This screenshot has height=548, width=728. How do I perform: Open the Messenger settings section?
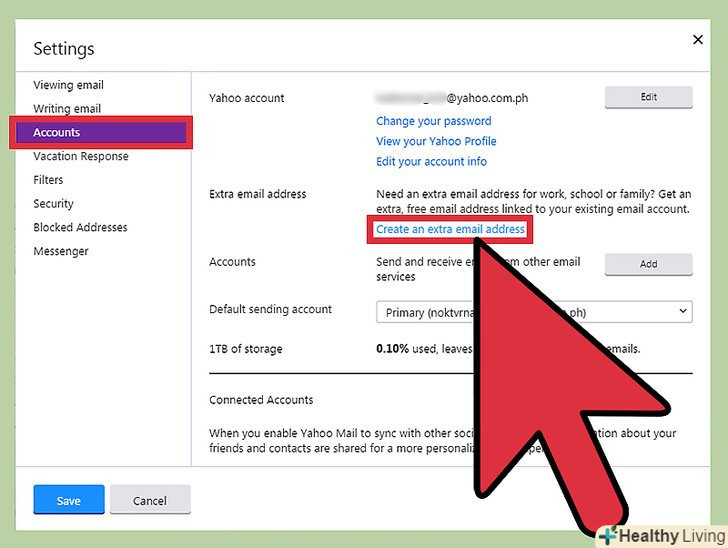60,251
